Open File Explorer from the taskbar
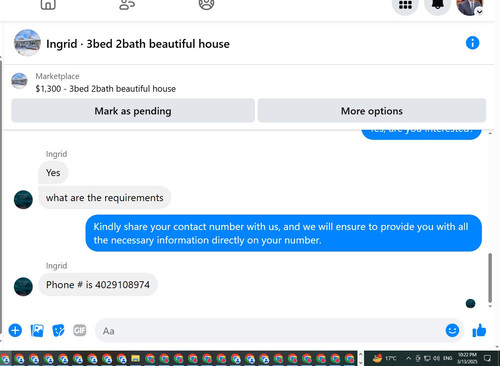This screenshot has height=366, width=500. click(x=135, y=359)
